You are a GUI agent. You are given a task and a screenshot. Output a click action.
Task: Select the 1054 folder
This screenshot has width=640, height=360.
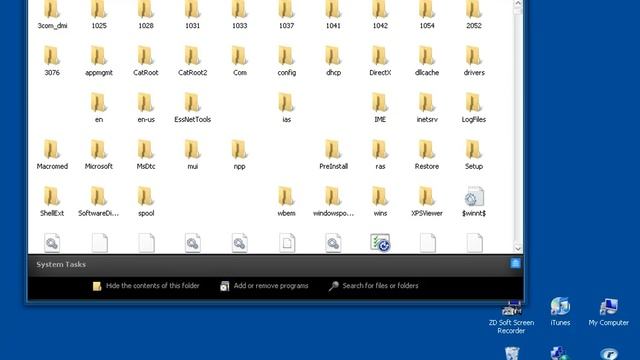[427, 15]
